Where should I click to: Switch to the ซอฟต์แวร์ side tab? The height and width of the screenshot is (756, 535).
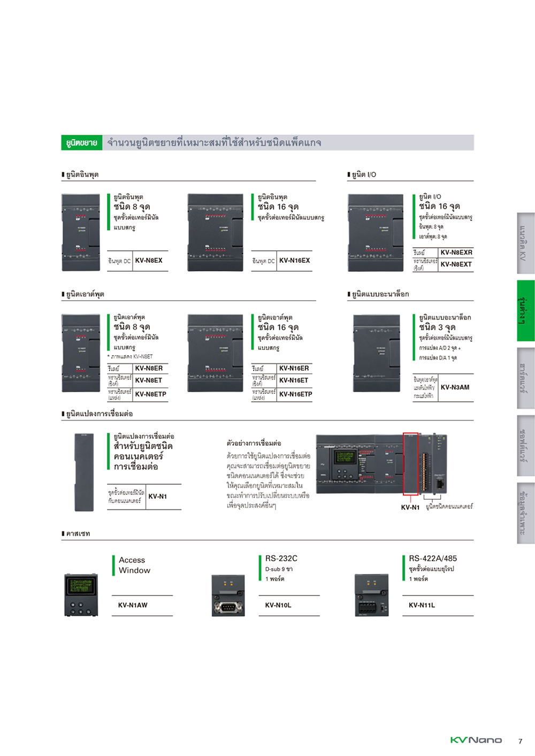pos(525,446)
